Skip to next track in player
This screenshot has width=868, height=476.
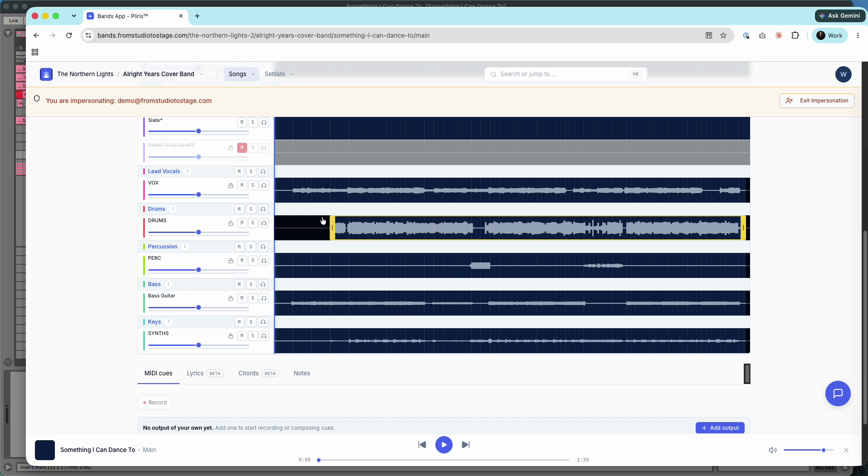466,445
